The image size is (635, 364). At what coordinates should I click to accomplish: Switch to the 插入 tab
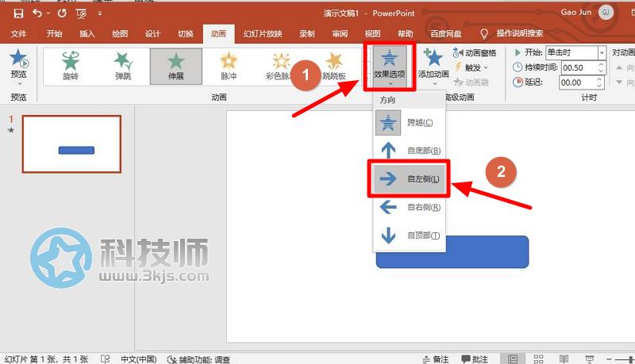click(87, 33)
